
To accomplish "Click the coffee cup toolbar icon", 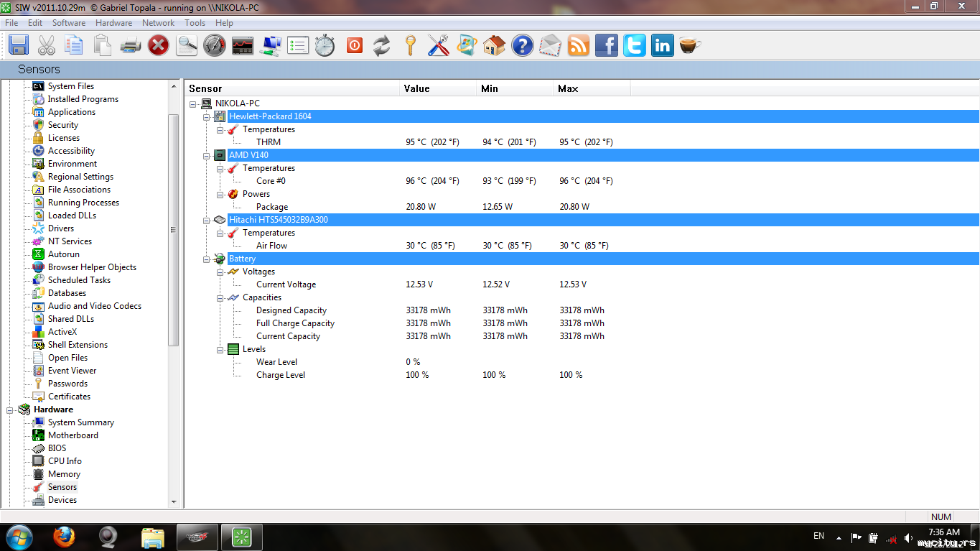I will point(690,45).
